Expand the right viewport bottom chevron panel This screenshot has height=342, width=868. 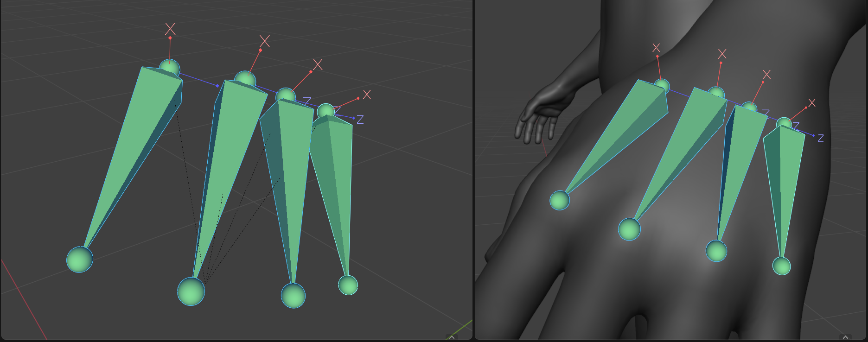point(845,337)
